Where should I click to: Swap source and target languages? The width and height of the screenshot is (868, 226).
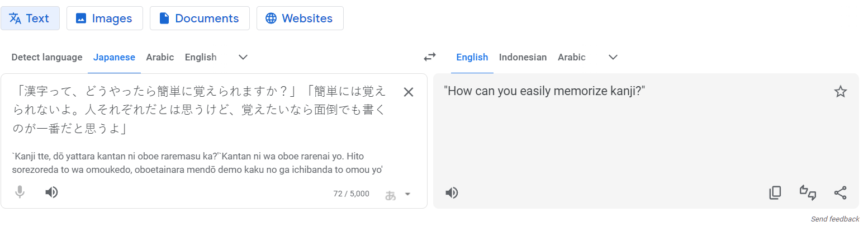(429, 57)
